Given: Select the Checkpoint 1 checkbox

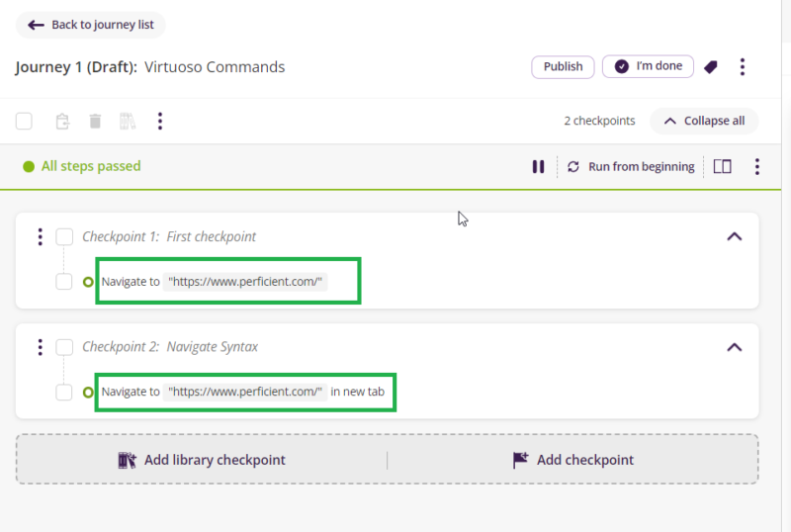Looking at the screenshot, I should 64,237.
